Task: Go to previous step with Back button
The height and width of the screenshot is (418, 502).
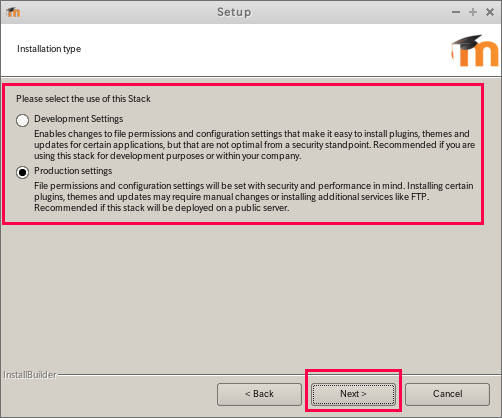Action: pyautogui.click(x=259, y=394)
